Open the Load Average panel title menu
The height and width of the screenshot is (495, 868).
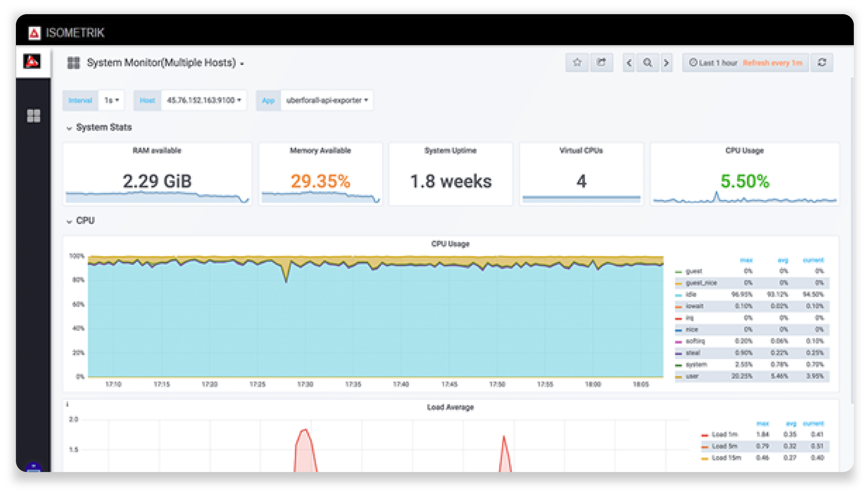450,407
